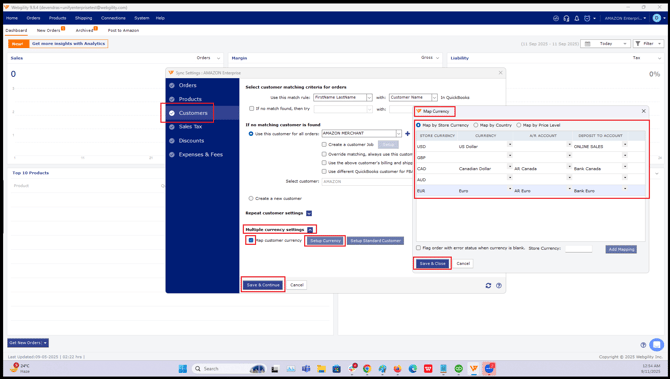Open Webgility app icon in taskbar
670x379 pixels.
coord(473,368)
